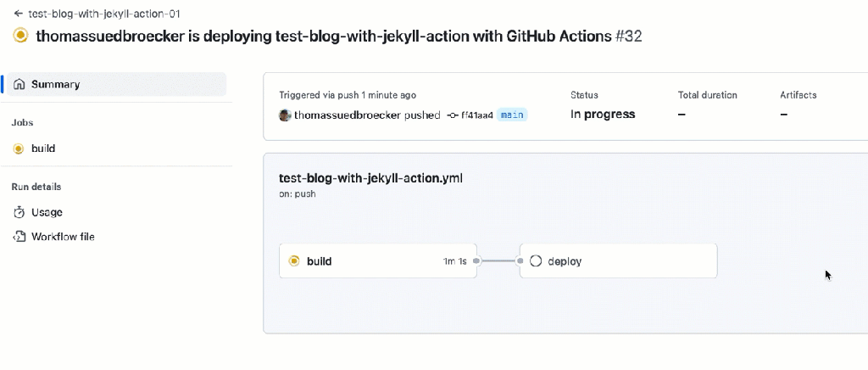This screenshot has width=868, height=370.
Task: Click the deploy job pending circle icon
Action: (x=536, y=261)
